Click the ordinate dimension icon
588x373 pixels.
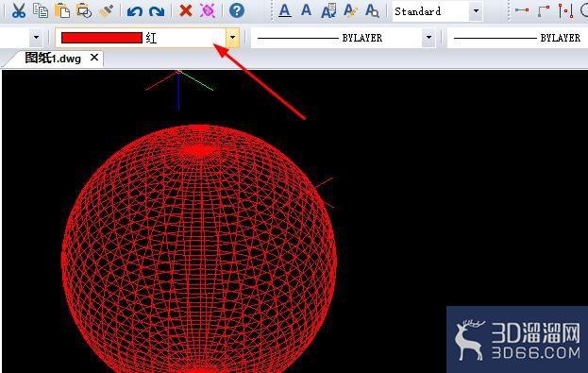point(565,10)
